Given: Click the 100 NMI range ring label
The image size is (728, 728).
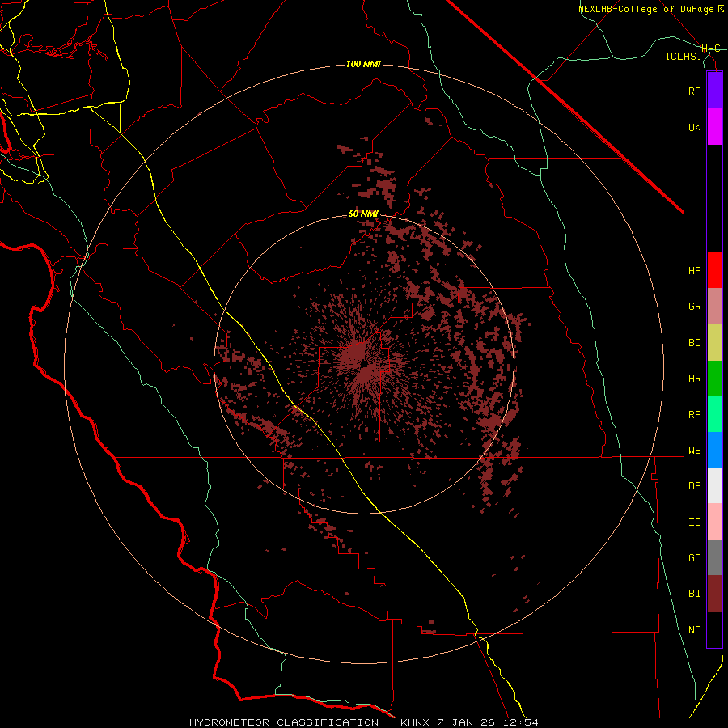Looking at the screenshot, I should tap(363, 64).
